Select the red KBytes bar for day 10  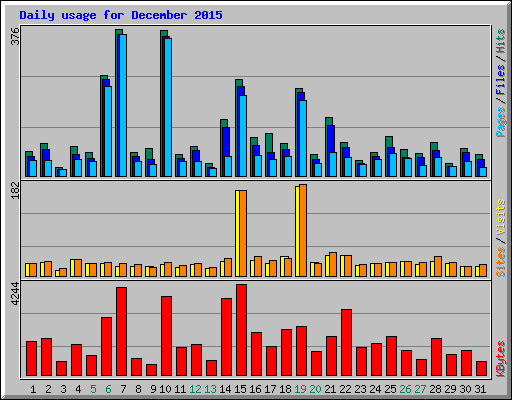(x=166, y=336)
